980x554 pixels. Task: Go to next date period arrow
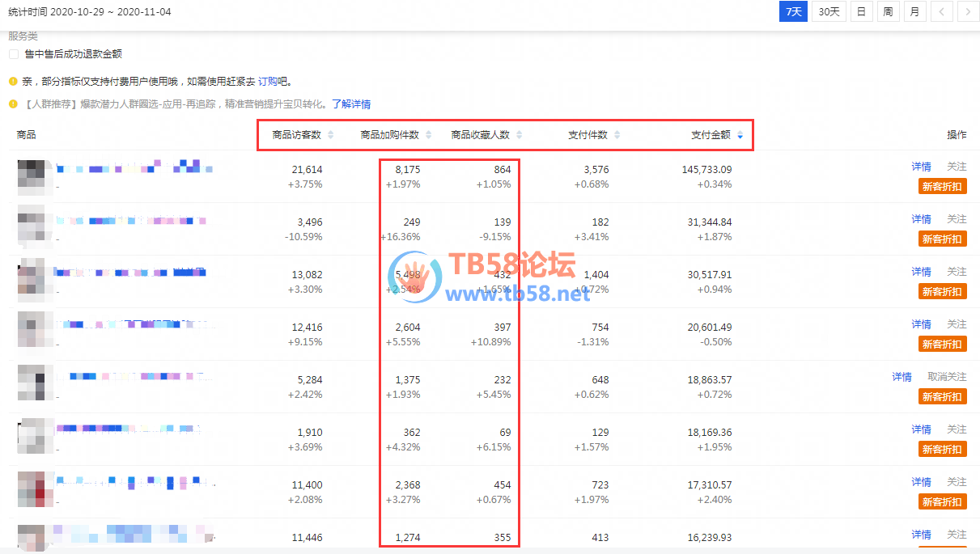click(x=967, y=12)
